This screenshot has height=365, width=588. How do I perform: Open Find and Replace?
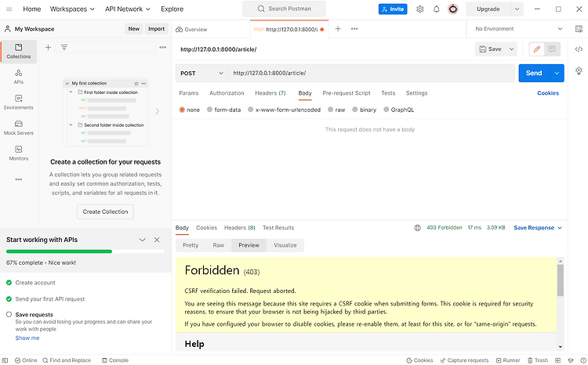tap(67, 360)
